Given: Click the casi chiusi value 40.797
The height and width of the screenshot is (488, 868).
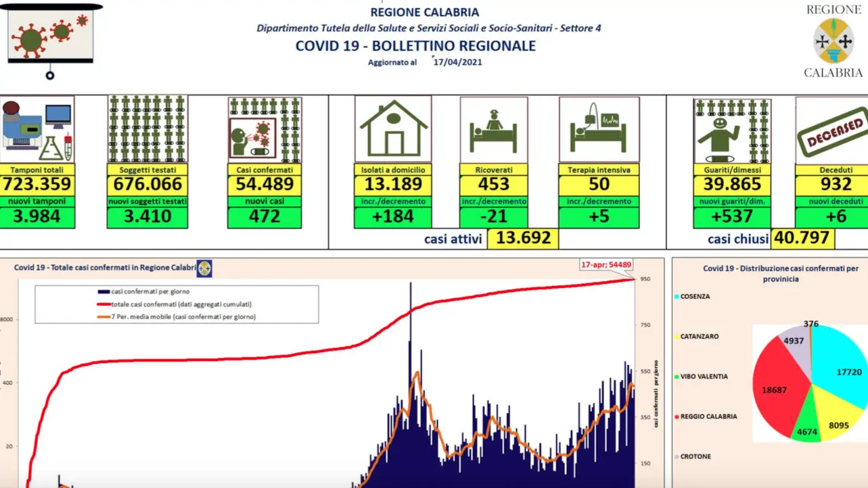Looking at the screenshot, I should pos(802,238).
